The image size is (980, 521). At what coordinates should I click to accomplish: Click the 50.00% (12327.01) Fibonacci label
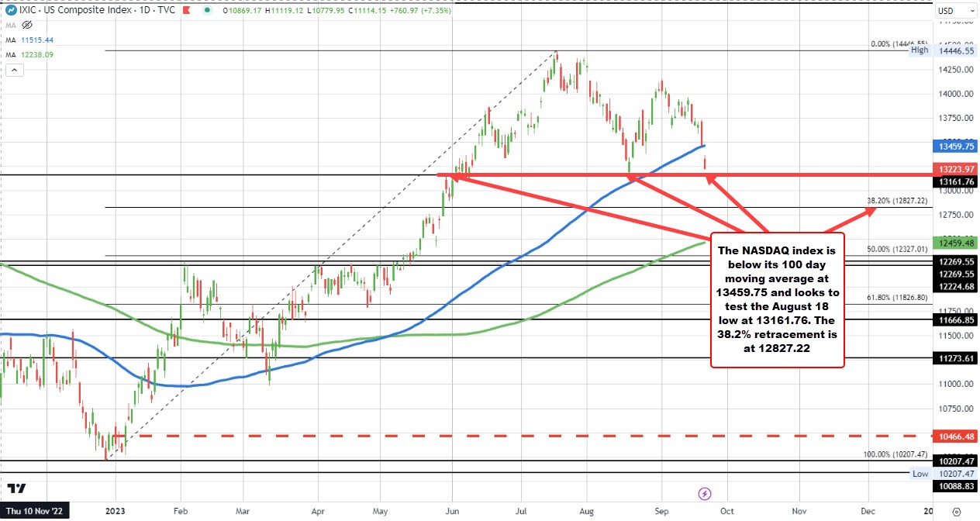coord(897,249)
